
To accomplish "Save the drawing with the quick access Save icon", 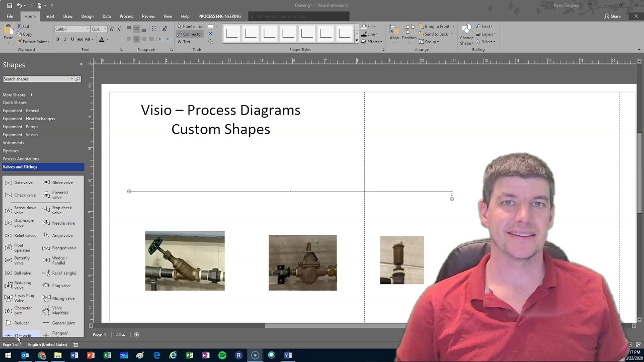I will (x=9, y=6).
